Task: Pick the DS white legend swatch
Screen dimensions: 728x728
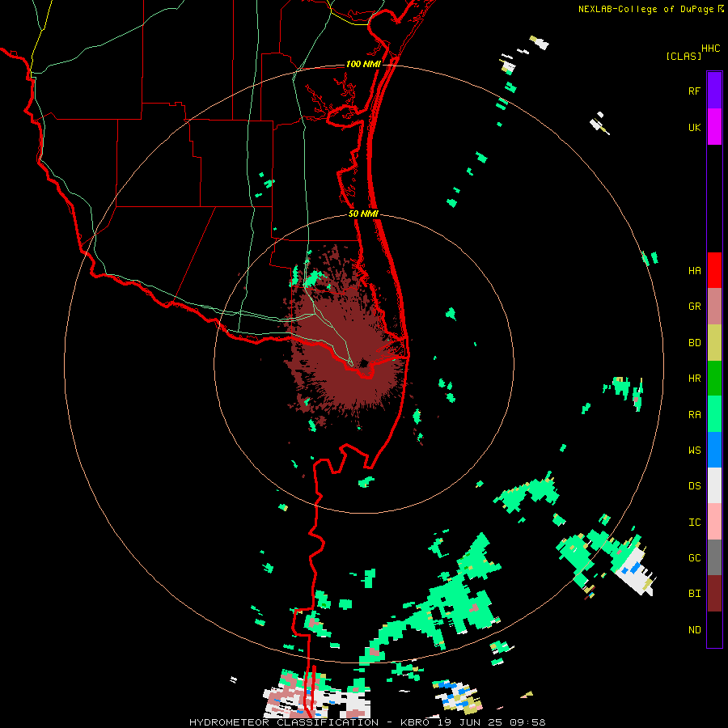Action: pyautogui.click(x=714, y=485)
